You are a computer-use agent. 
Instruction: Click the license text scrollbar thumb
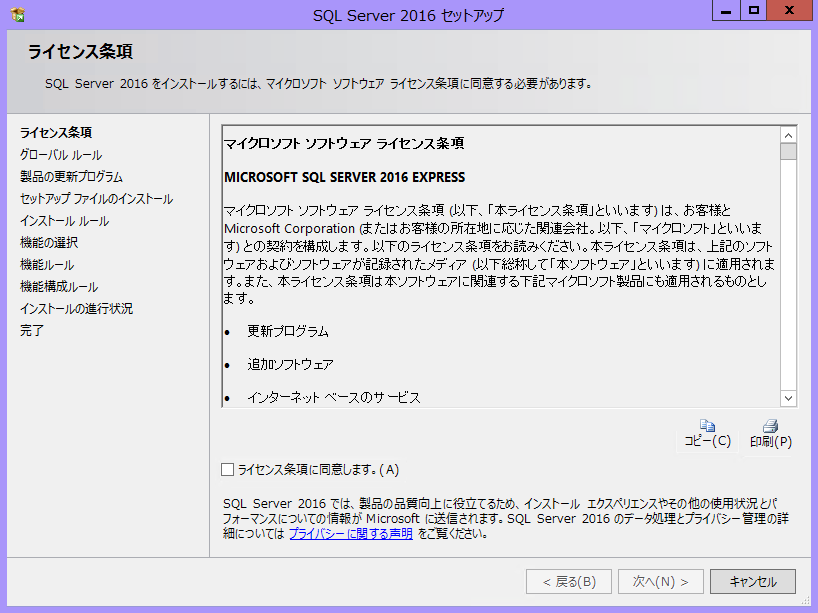(788, 153)
